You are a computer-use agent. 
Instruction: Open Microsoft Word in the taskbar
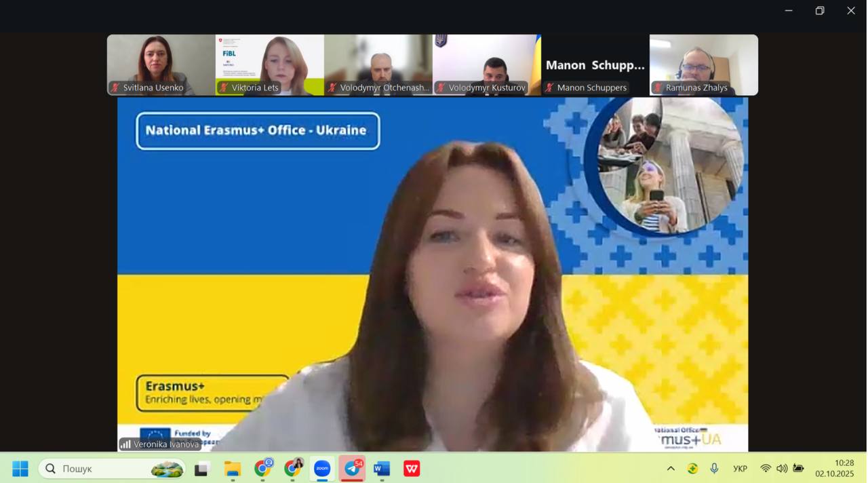coord(382,469)
